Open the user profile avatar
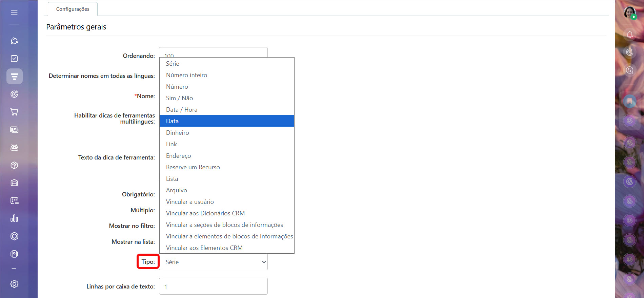644x298 pixels. 629,13
